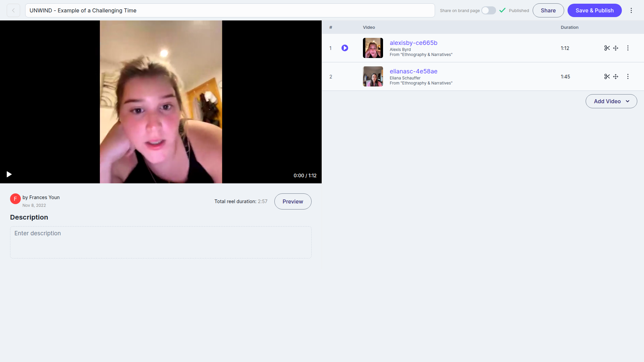Click move handle for alexisby-ce665b video
The width and height of the screenshot is (644, 362).
(616, 48)
